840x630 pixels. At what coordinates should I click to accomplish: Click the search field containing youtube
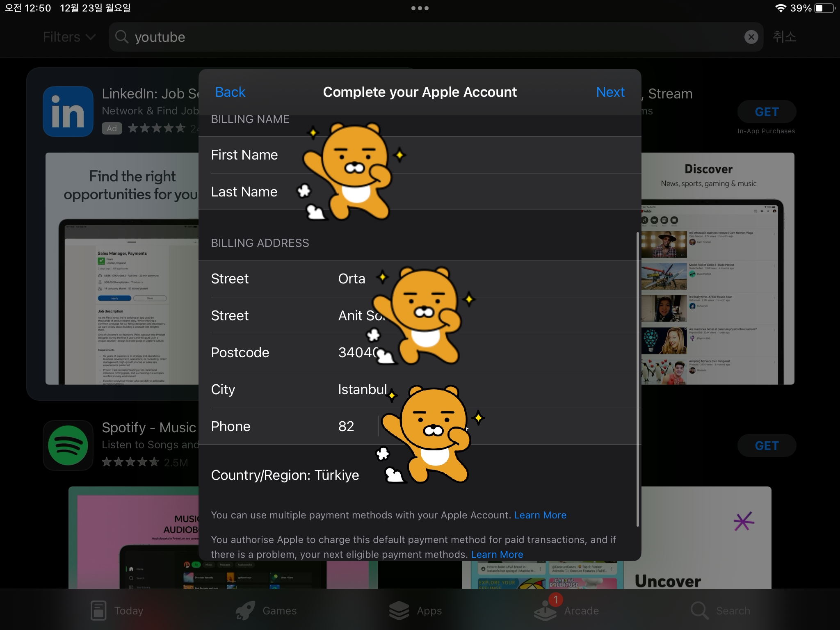(436, 37)
